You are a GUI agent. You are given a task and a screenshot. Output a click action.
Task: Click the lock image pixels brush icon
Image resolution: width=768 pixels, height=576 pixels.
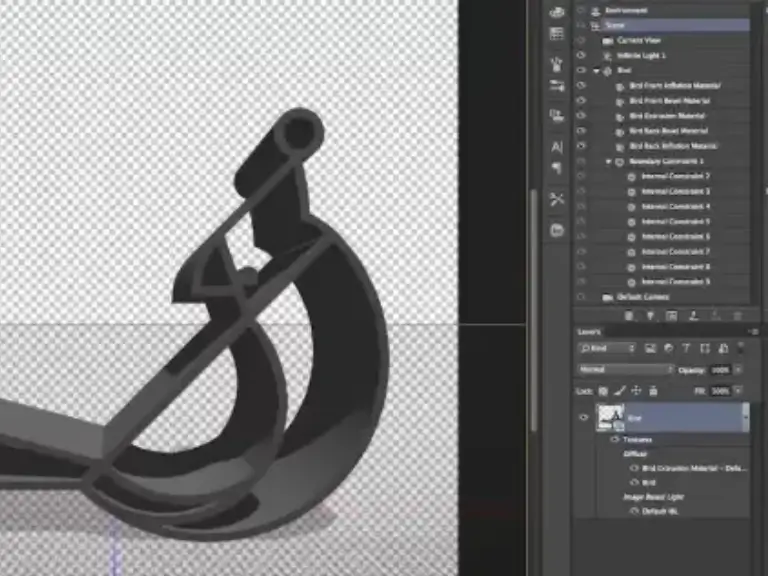[x=620, y=389]
